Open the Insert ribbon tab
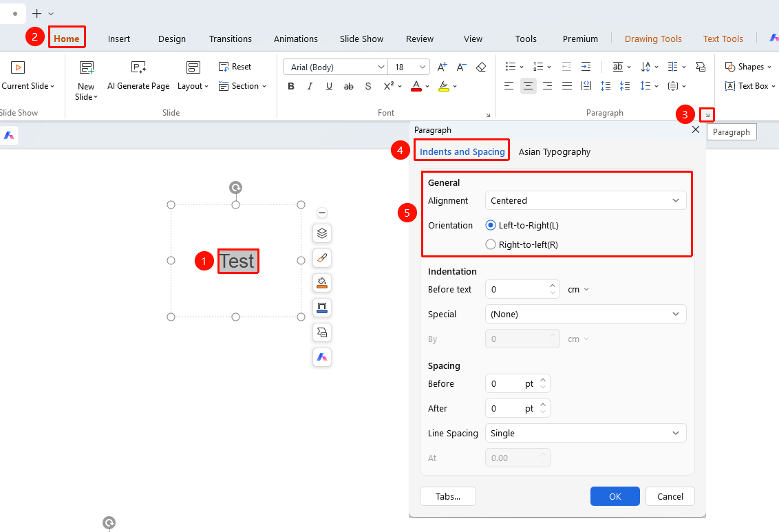 119,39
